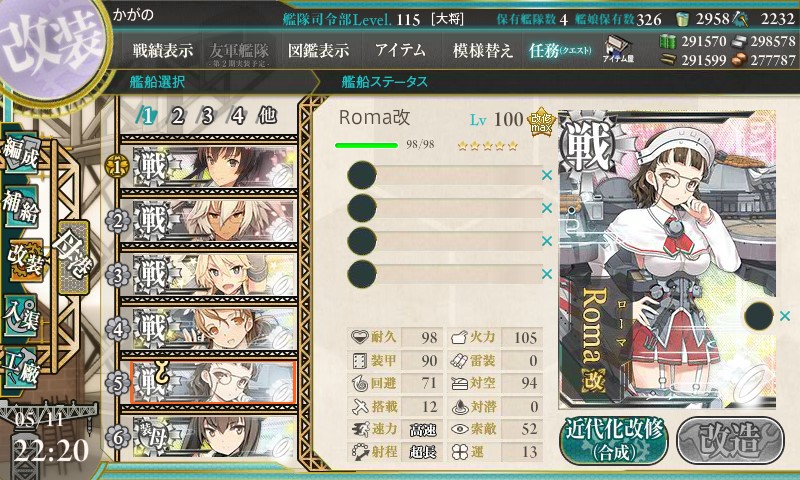Click the greyed 改造 remodel button

tap(730, 440)
